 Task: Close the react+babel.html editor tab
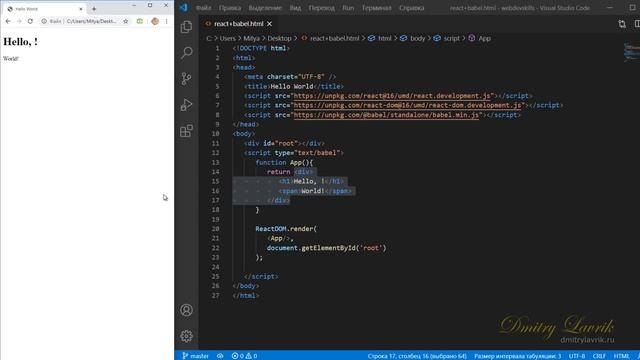click(269, 24)
